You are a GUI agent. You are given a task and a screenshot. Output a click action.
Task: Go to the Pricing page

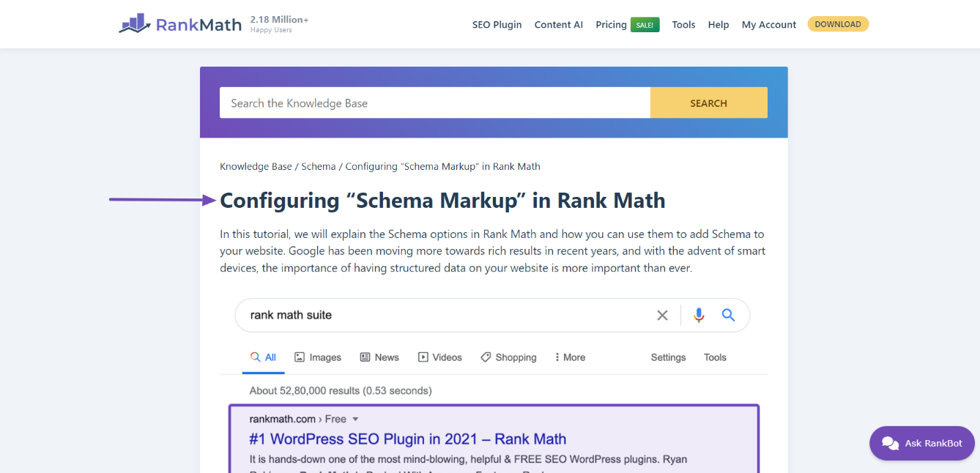(611, 24)
